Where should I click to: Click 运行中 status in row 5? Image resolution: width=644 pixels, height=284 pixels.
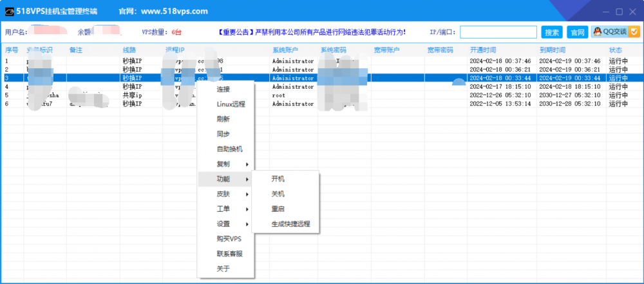coord(618,95)
